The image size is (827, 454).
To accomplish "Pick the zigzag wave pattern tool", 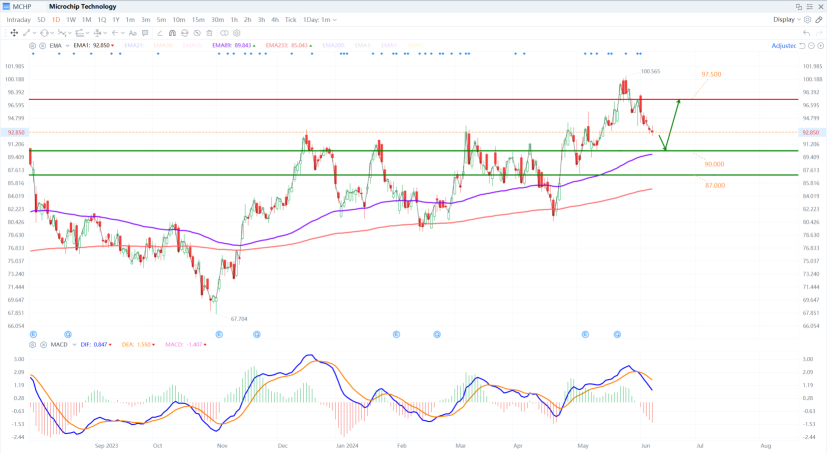I will tap(62, 33).
